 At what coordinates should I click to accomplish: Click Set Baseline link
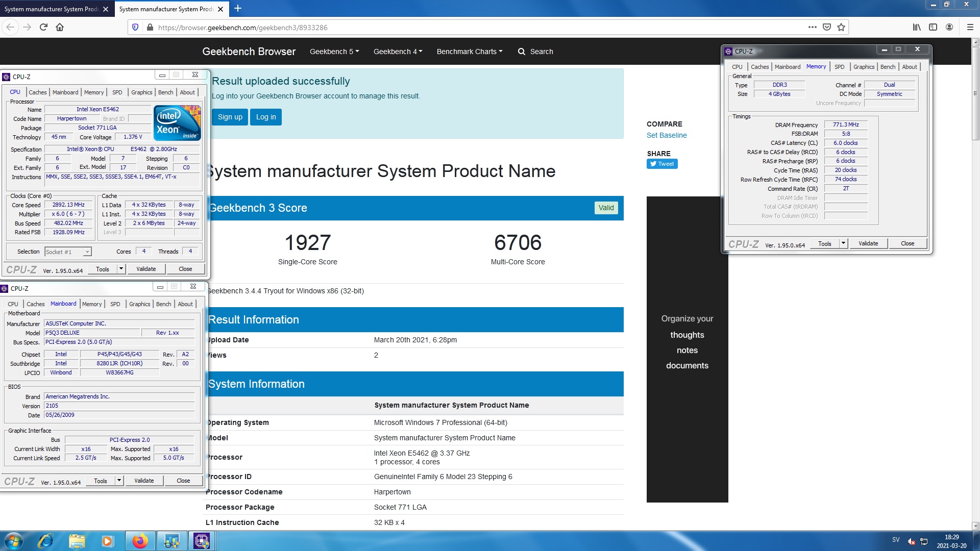[x=667, y=135]
